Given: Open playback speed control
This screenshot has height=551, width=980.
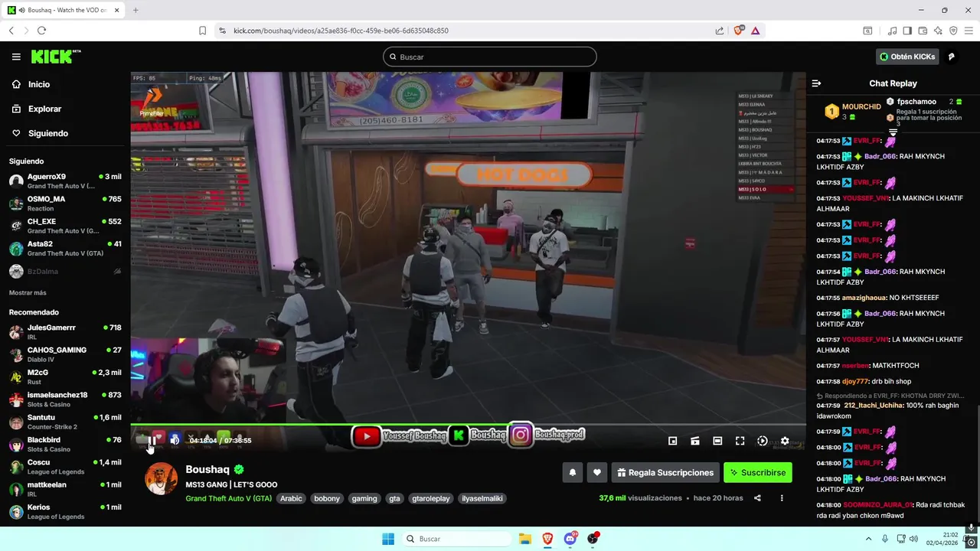Looking at the screenshot, I should point(763,441).
